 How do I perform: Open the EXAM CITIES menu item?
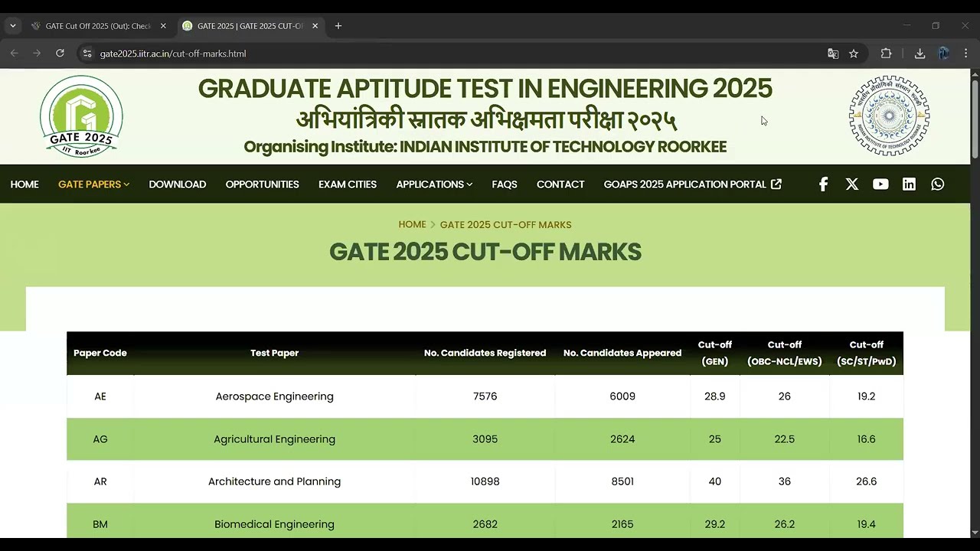click(348, 184)
